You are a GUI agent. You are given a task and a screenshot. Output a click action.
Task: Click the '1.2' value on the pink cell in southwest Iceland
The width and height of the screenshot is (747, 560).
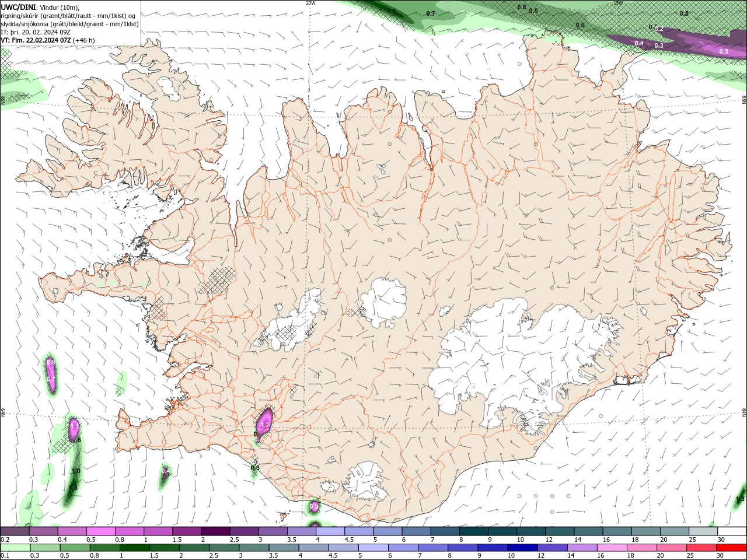coord(264,425)
